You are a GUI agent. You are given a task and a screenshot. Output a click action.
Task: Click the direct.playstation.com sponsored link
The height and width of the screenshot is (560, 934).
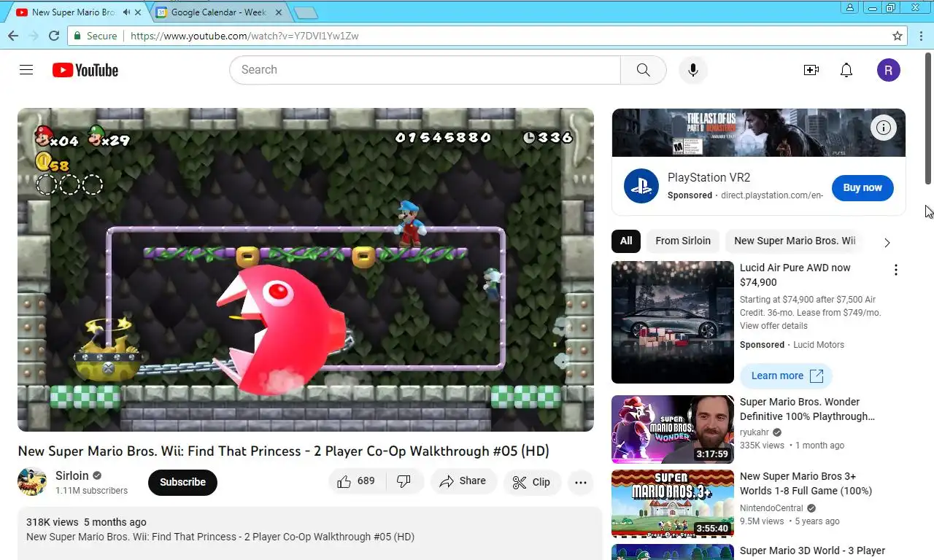pyautogui.click(x=772, y=195)
